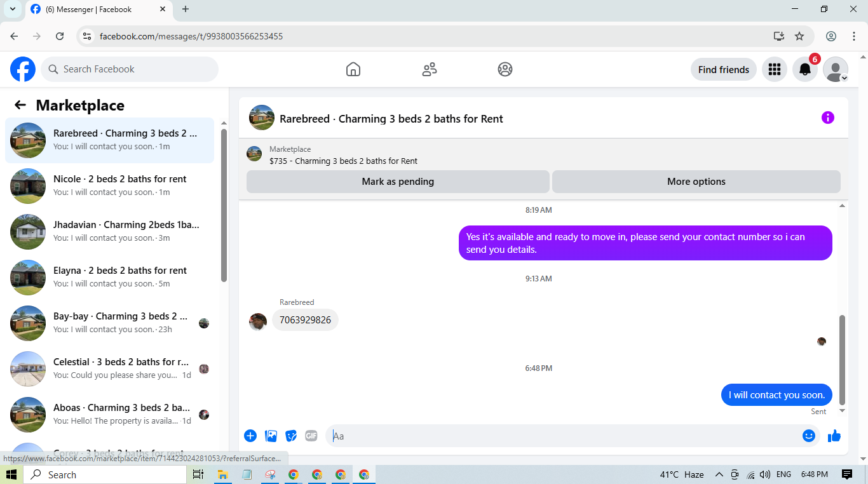Open the Facebook menu grid icon
Viewport: 868px width, 484px height.
pos(774,69)
